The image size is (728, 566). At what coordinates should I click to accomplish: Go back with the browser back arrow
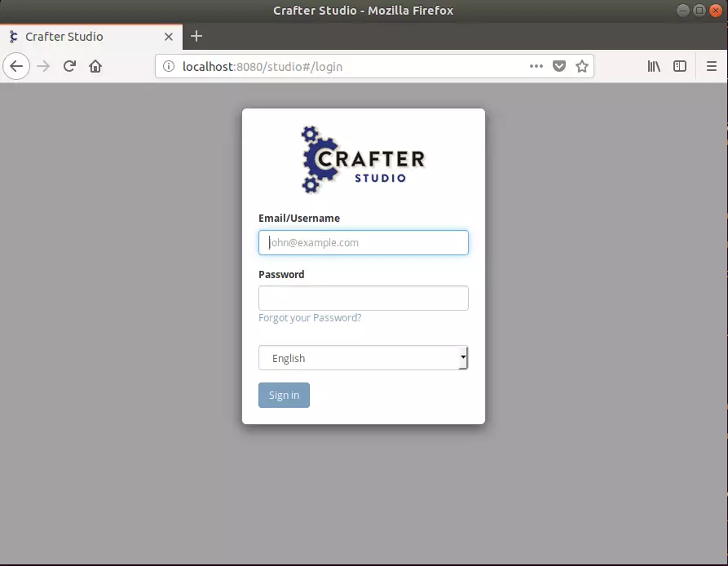point(16,66)
